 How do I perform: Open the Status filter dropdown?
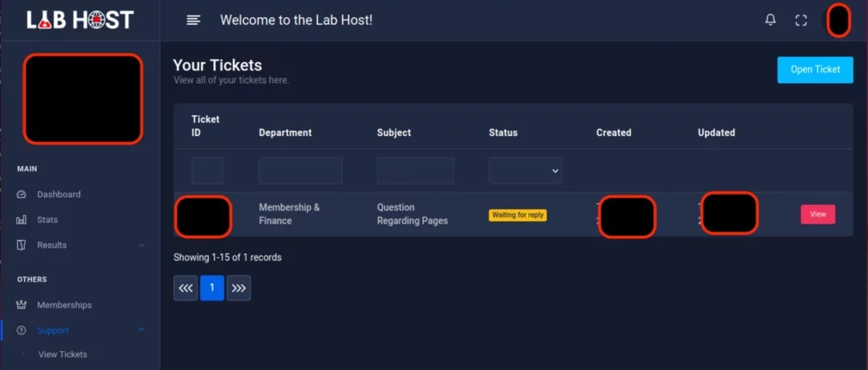tap(525, 170)
